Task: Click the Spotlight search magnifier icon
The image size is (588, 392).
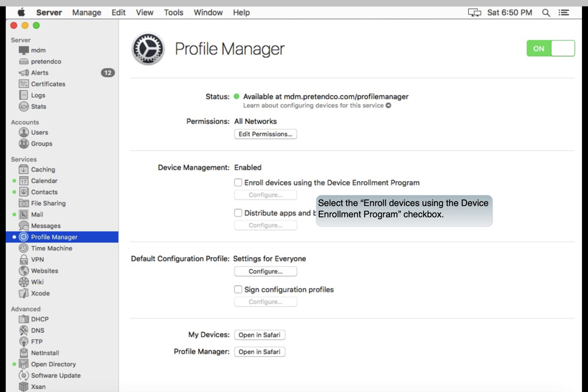Action: pyautogui.click(x=546, y=13)
